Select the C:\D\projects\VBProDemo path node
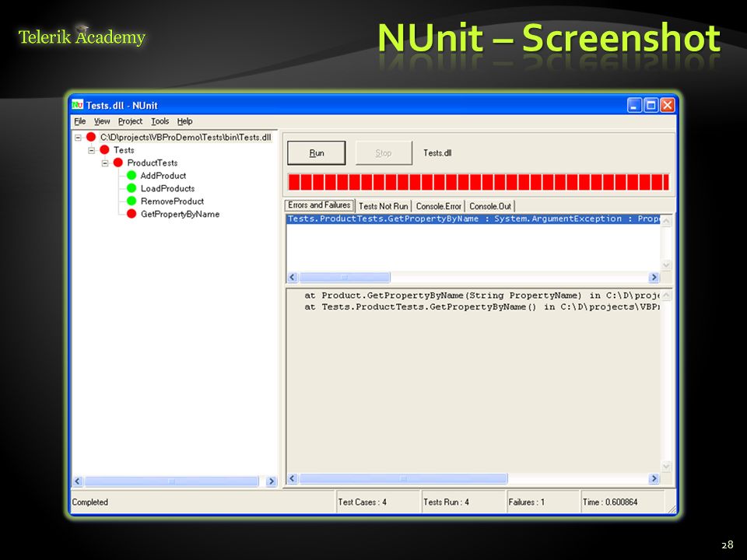 [186, 137]
